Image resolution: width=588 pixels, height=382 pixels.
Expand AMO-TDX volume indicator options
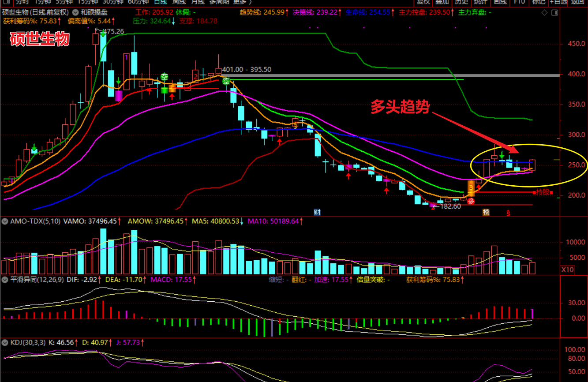coord(5,221)
